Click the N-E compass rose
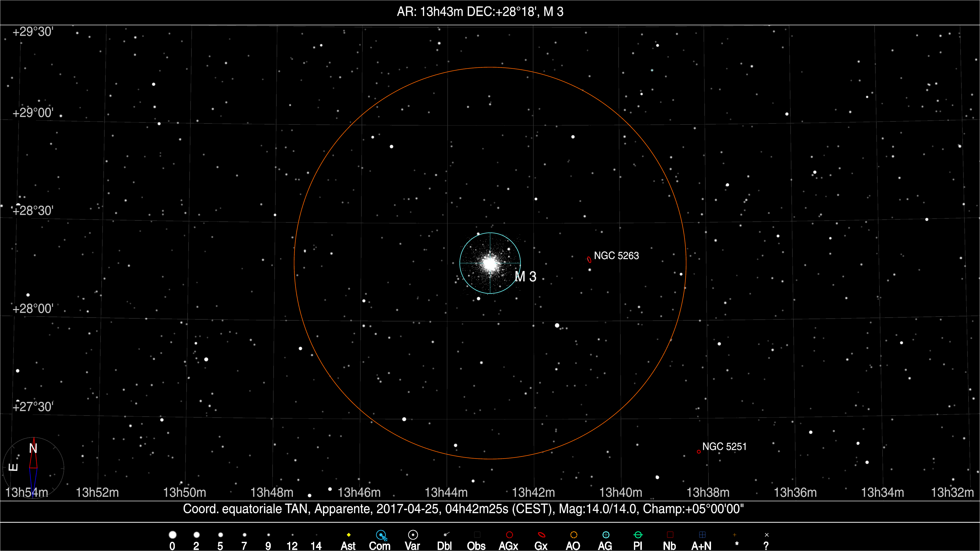Screen dimensions: 980x551 [33, 468]
